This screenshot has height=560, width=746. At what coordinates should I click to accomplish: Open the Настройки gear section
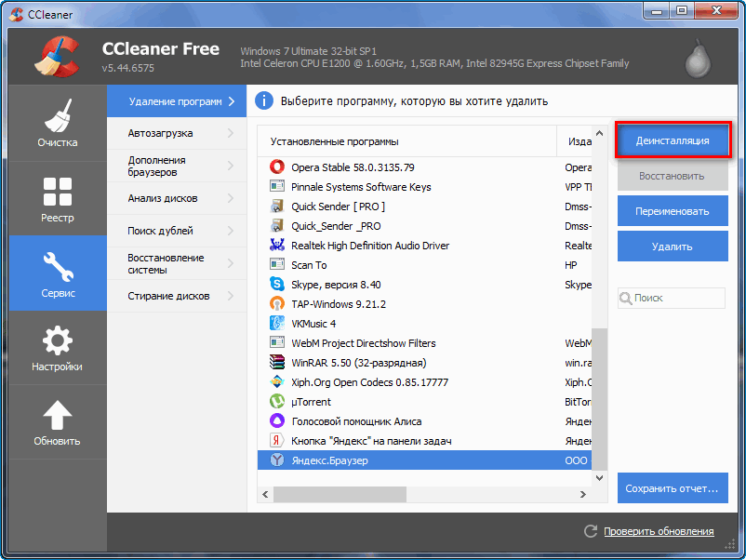[x=57, y=348]
